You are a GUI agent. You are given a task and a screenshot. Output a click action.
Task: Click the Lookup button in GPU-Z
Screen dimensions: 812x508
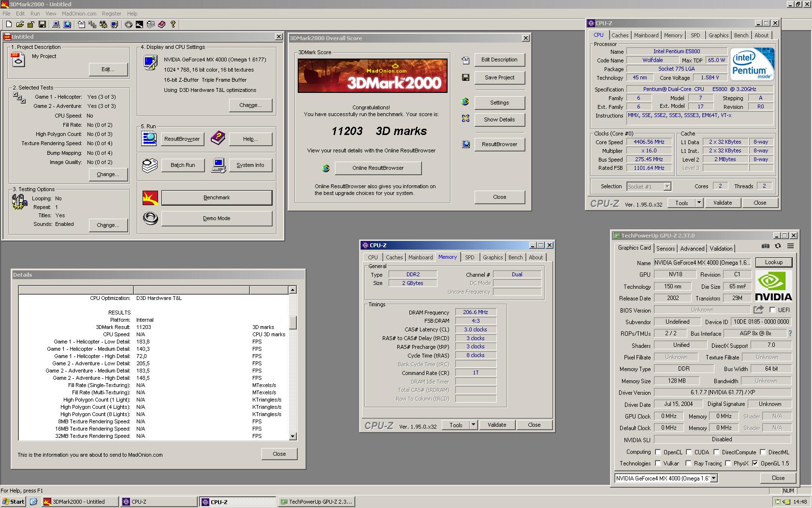click(773, 262)
